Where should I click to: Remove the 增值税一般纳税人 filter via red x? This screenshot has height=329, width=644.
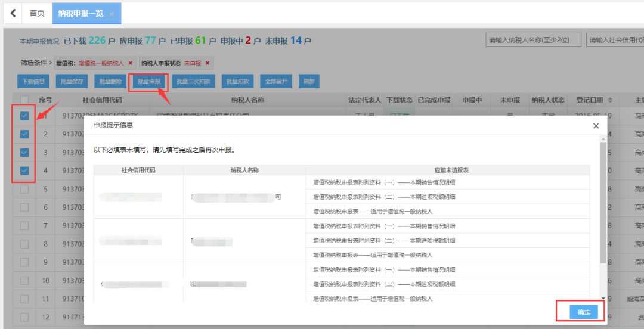130,63
